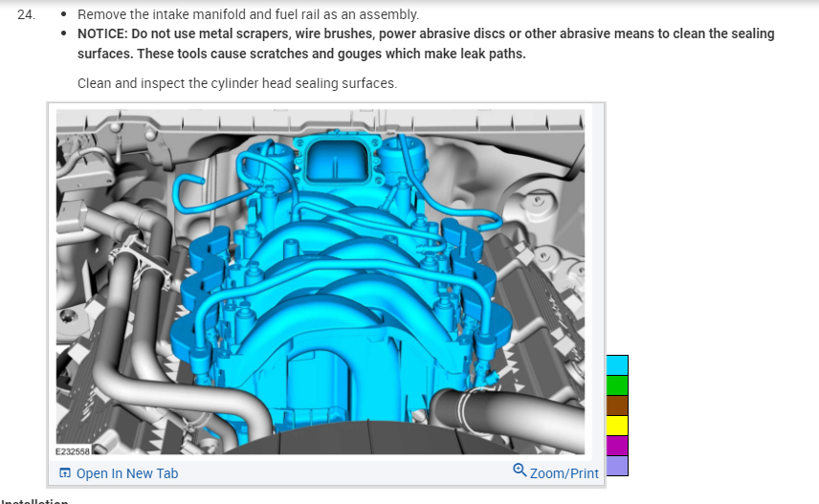Select the yellow color swatch
This screenshot has width=819, height=504.
coord(617,426)
